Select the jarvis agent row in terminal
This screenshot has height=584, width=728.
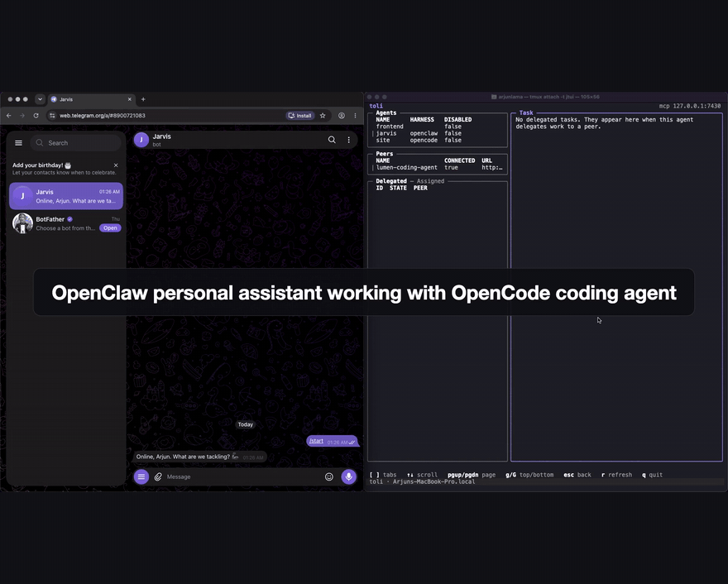(x=437, y=133)
